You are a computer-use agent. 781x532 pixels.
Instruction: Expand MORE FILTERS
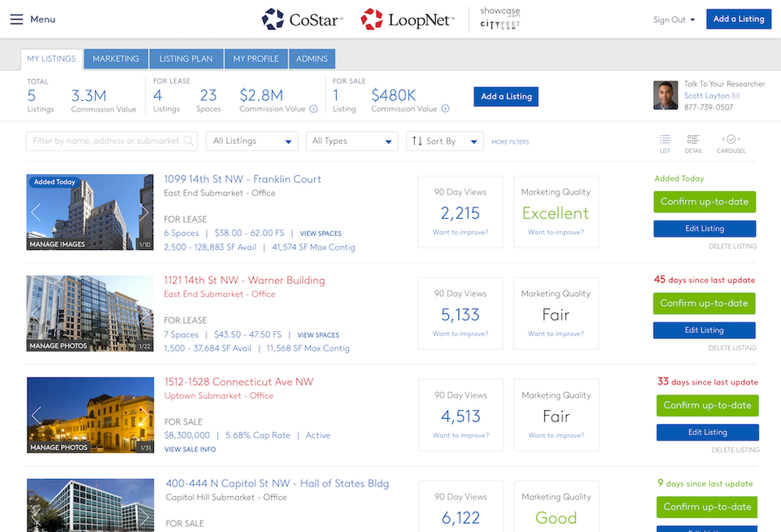[510, 142]
